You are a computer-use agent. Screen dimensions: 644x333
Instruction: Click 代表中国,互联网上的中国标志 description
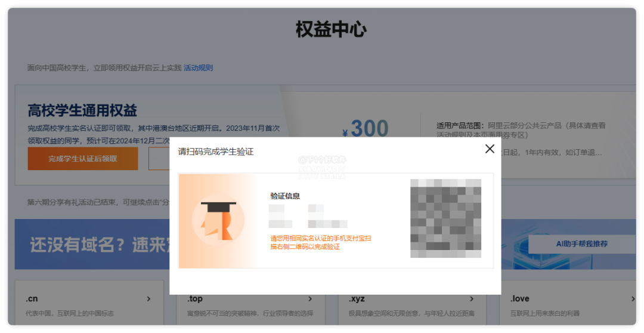tap(70, 313)
